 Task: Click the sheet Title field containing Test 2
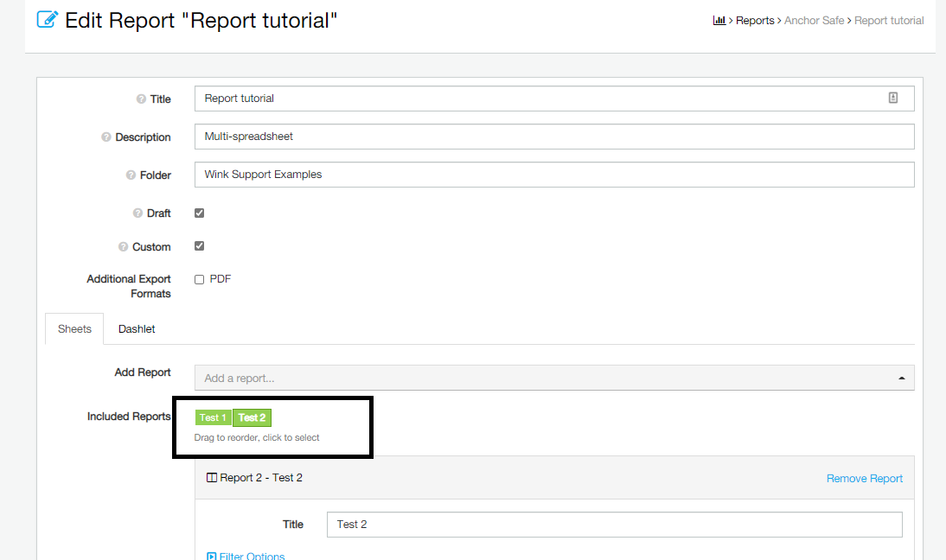point(614,525)
